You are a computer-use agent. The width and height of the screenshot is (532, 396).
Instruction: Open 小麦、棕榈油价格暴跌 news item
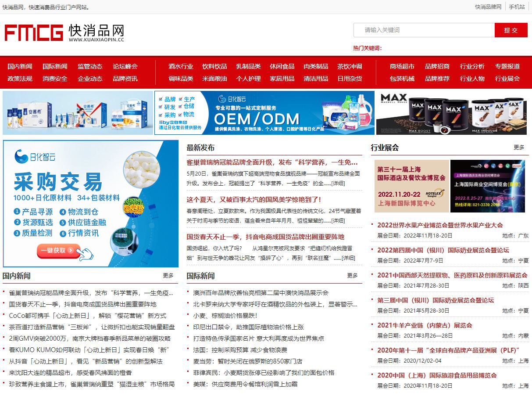pos(225,316)
